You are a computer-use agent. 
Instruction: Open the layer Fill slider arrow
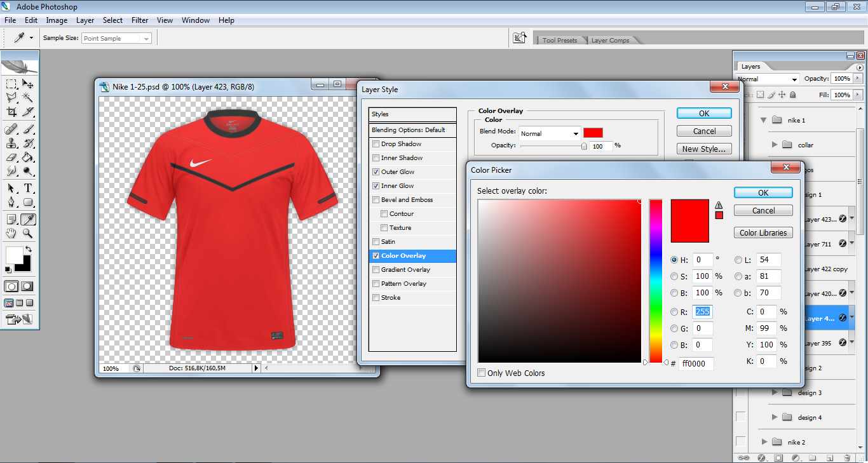[857, 95]
